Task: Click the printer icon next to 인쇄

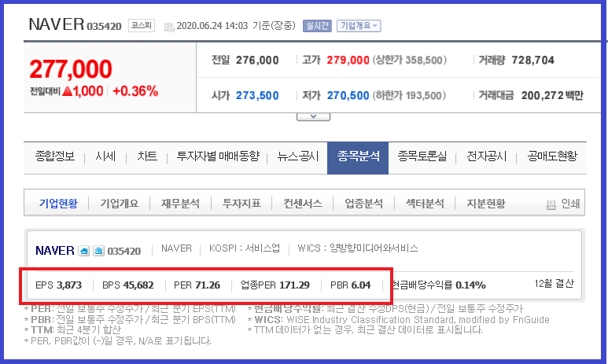Action: click(x=551, y=204)
